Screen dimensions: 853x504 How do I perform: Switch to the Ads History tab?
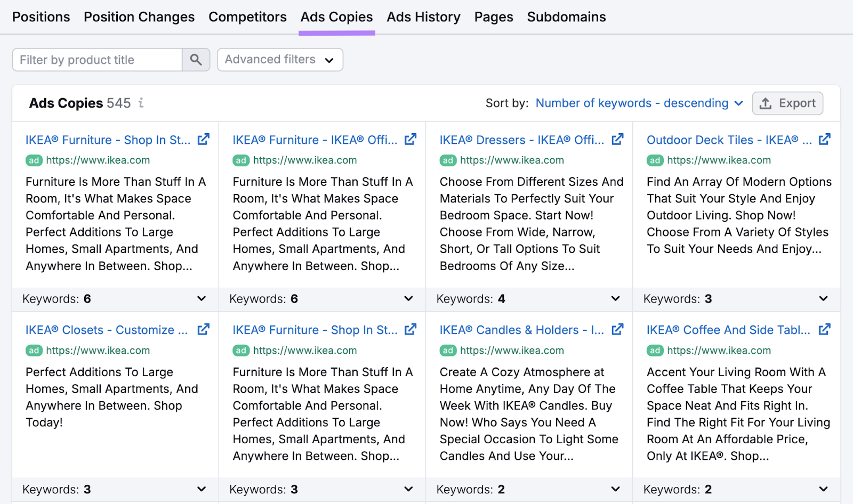(423, 17)
